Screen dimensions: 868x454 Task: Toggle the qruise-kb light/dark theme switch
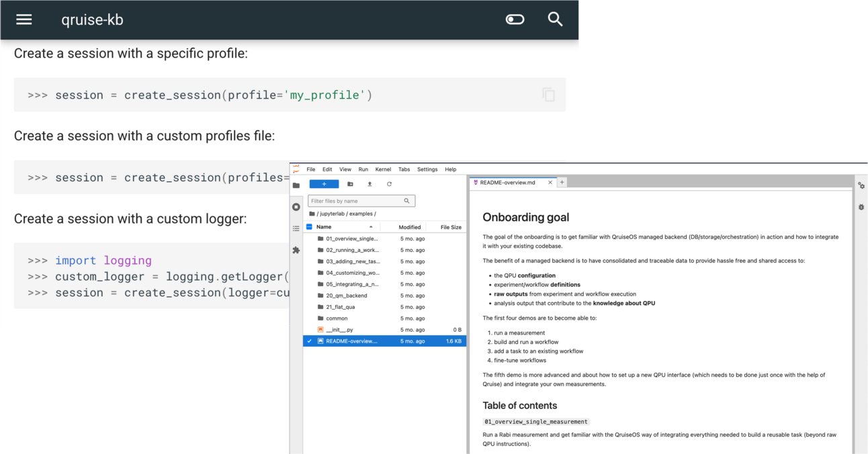pos(515,19)
